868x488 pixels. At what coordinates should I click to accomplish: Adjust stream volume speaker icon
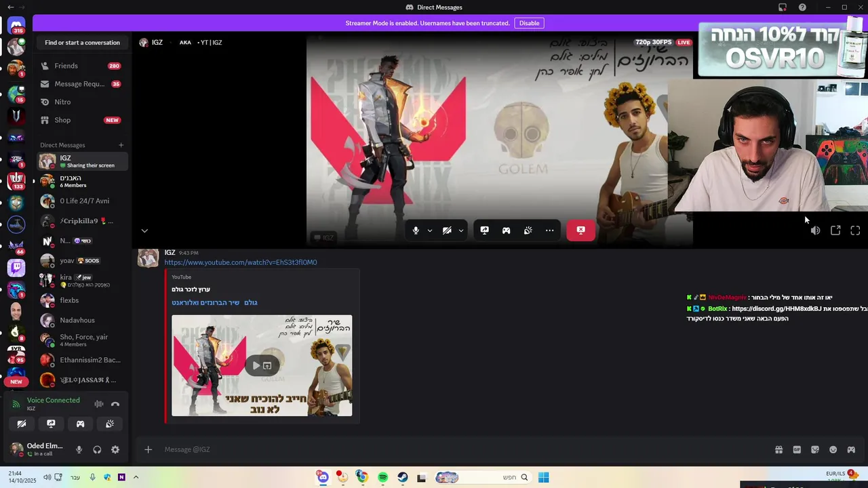tap(815, 230)
